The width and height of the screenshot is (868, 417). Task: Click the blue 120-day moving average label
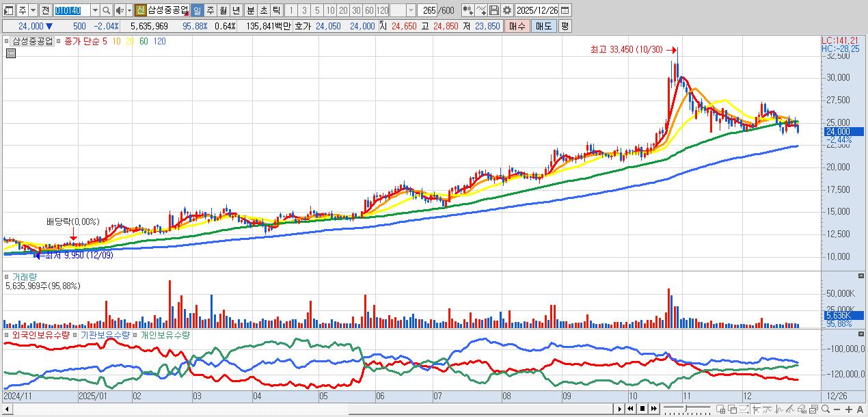point(159,41)
